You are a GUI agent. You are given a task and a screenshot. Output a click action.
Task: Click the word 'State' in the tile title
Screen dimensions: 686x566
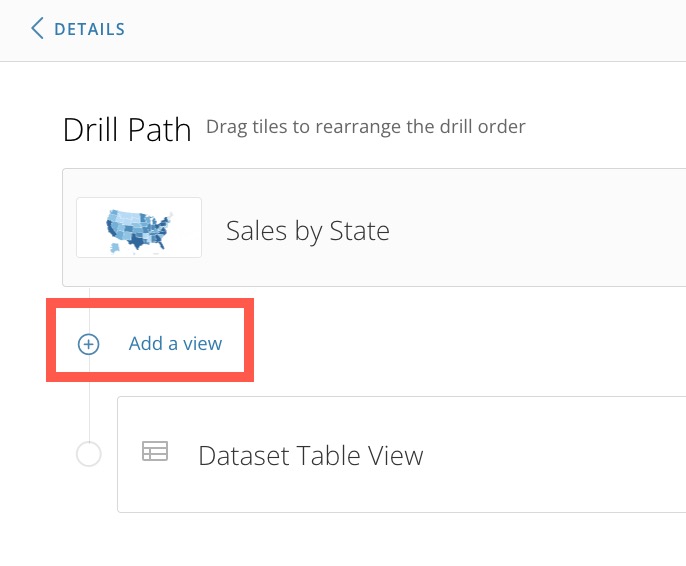(x=359, y=231)
